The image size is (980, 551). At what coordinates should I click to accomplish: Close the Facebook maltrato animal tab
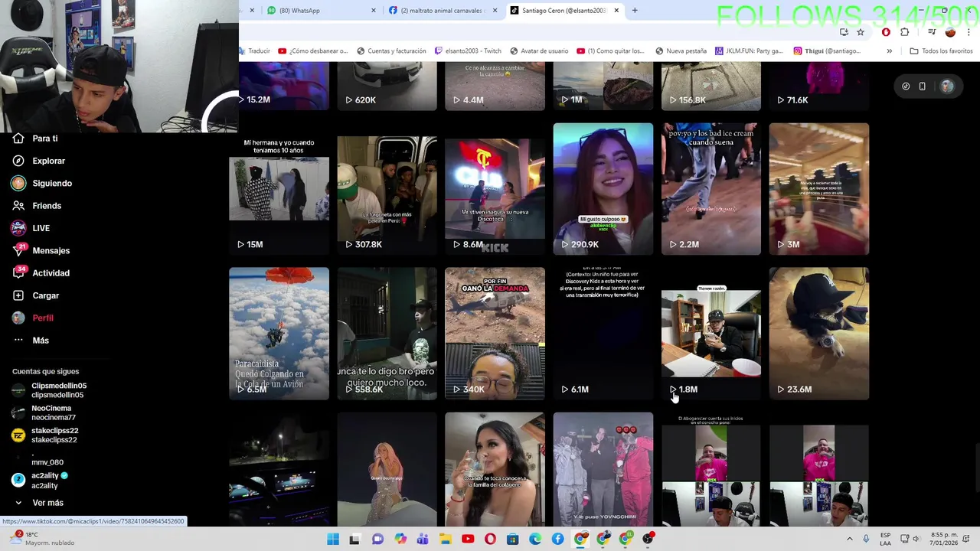point(495,11)
